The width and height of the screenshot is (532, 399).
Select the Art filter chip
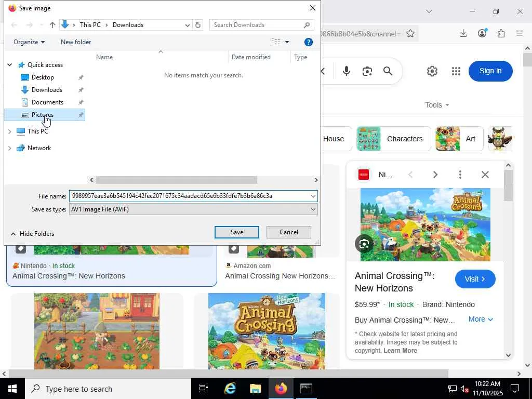tap(459, 139)
